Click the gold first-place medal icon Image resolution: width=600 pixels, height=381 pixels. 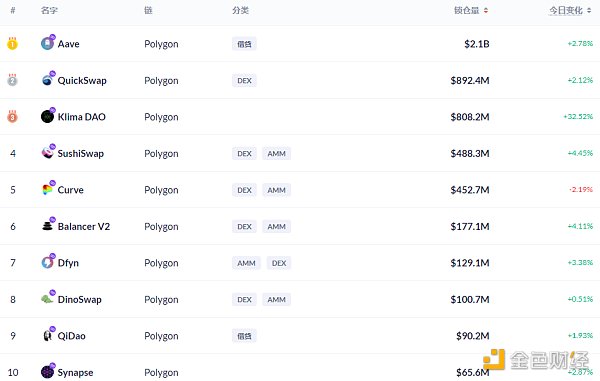[x=12, y=44]
